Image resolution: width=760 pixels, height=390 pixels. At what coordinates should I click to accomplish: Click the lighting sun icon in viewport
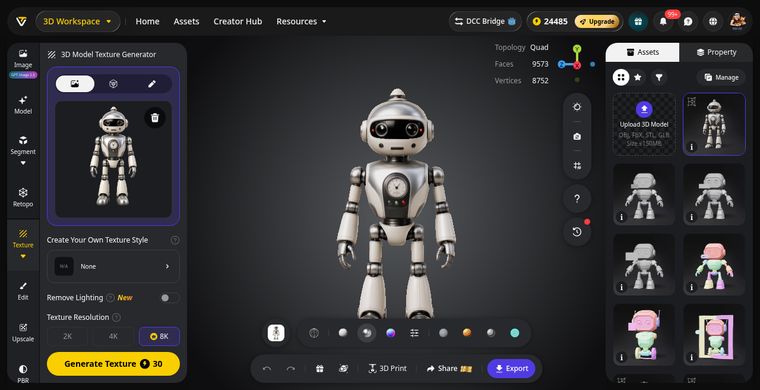pos(577,107)
